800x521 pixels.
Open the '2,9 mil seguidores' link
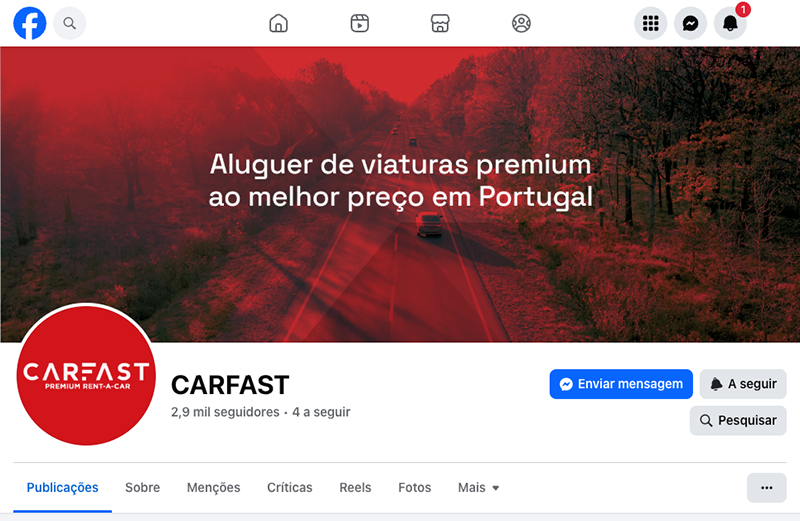pos(225,412)
